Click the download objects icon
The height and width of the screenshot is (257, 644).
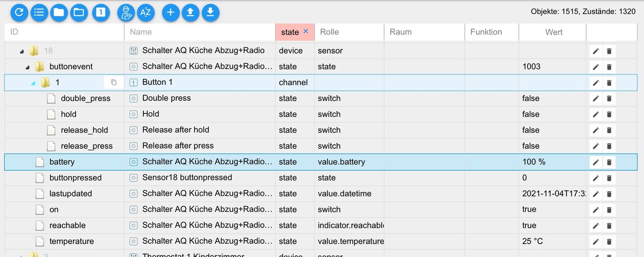210,12
